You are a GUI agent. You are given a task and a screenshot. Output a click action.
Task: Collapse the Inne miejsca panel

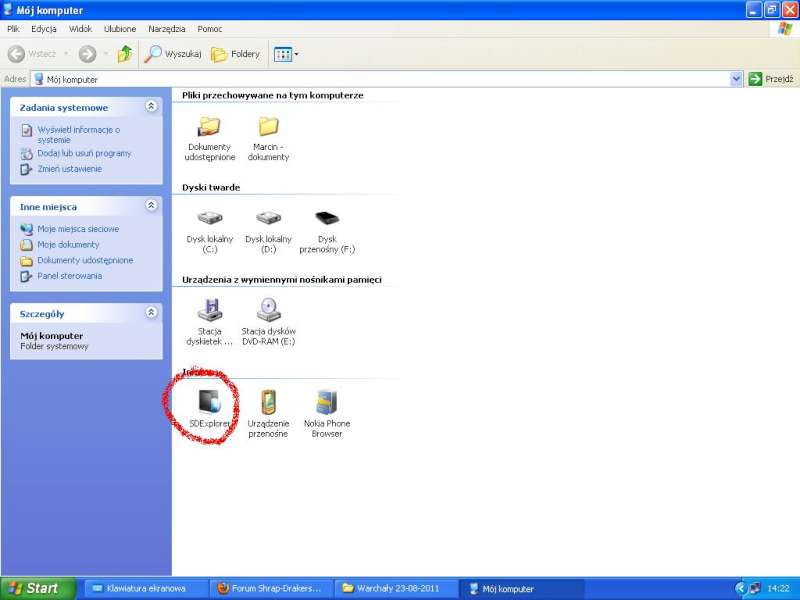click(x=151, y=206)
